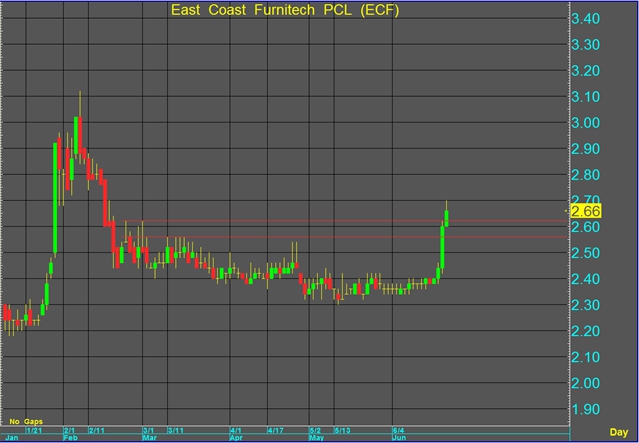Click the 1/21 date marker
Viewport: 639px width, 443px height.
(34, 430)
